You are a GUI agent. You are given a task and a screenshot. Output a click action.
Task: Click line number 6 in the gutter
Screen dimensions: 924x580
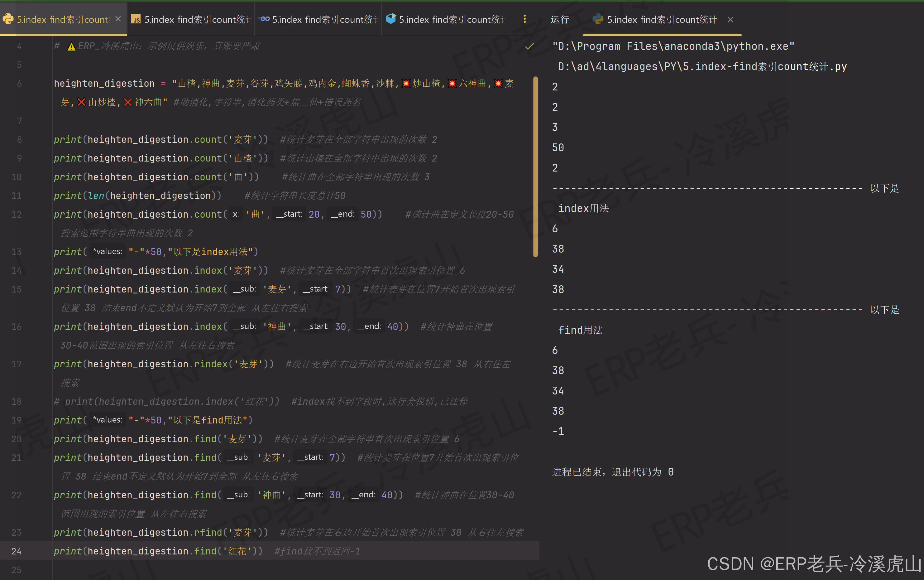pos(19,84)
